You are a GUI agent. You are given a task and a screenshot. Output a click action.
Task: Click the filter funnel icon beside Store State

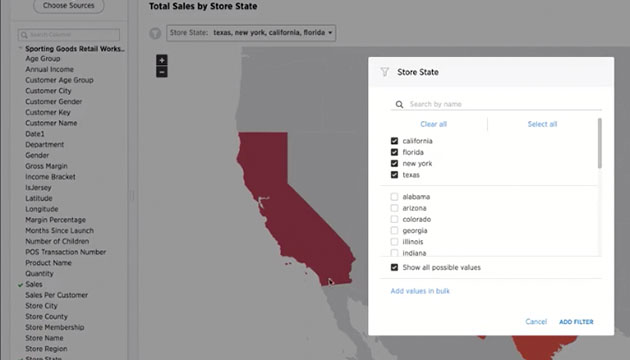pos(155,33)
